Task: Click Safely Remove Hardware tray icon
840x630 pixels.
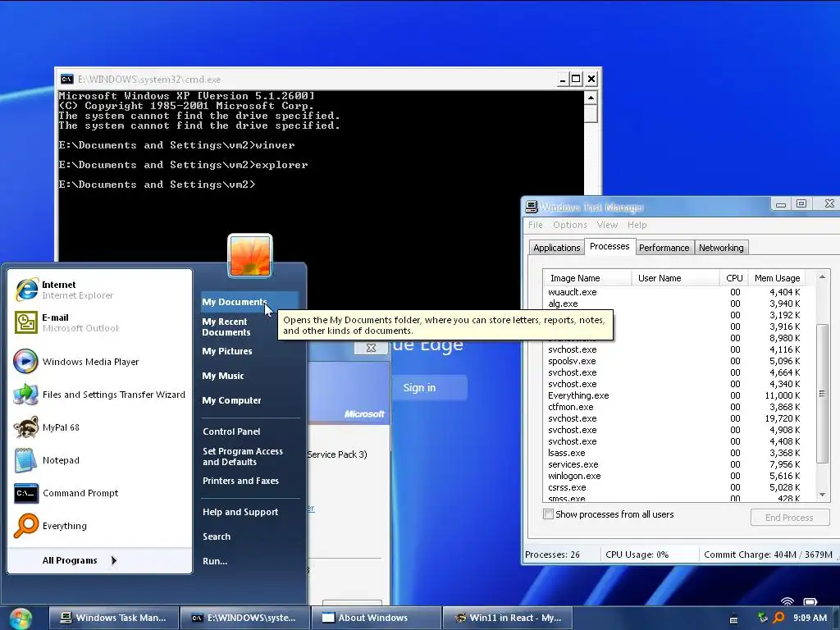Action: tap(762, 618)
